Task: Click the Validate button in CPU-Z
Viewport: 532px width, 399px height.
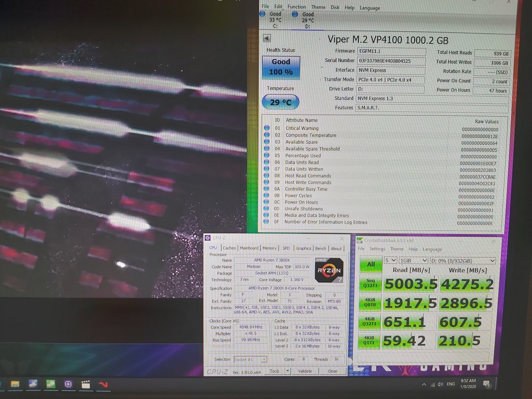Action: (x=305, y=371)
